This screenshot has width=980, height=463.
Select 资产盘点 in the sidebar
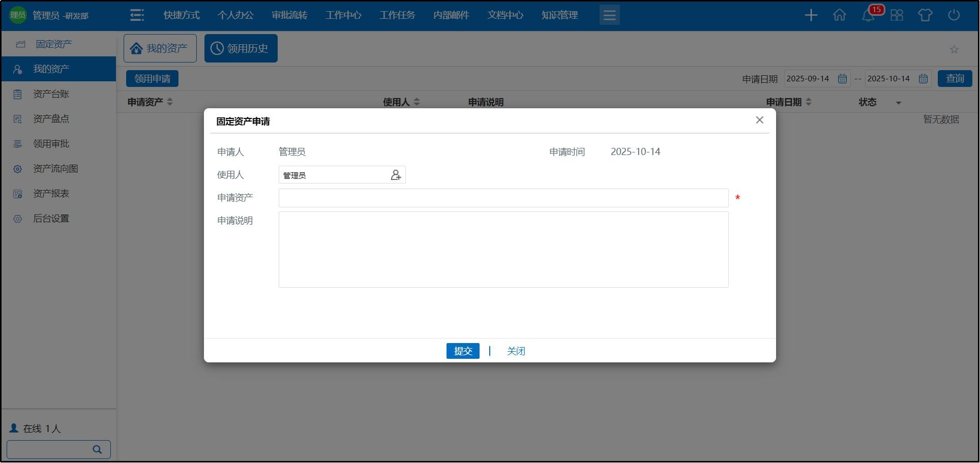pyautogui.click(x=51, y=119)
